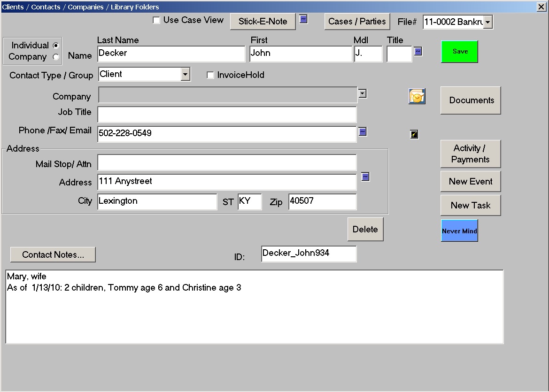This screenshot has height=392, width=549.
Task: Open Cases / Parties
Action: (x=357, y=21)
